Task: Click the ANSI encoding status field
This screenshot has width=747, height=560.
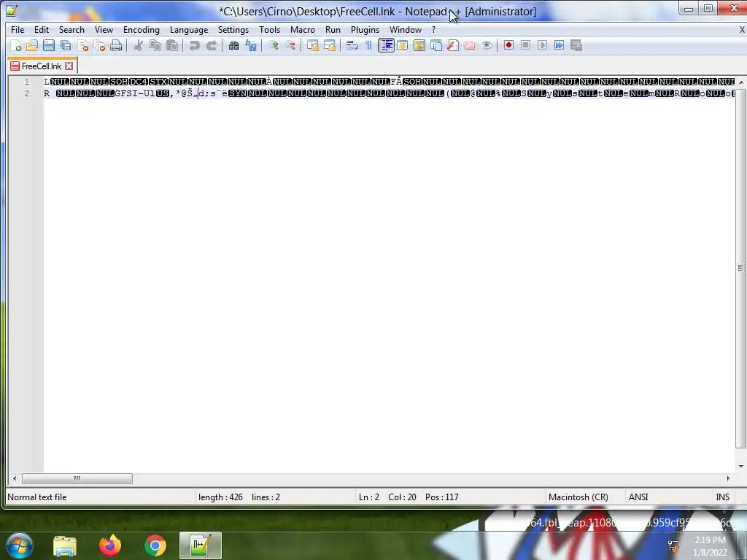Action: [x=638, y=497]
